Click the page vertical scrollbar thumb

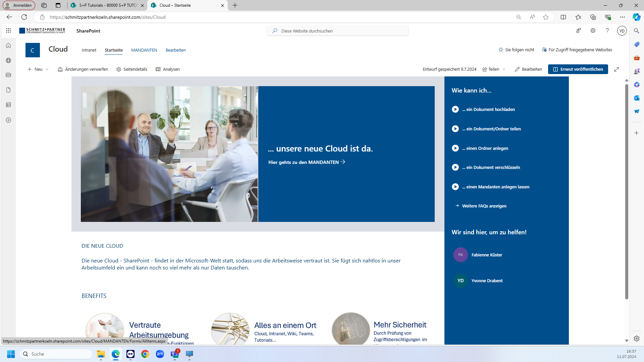626,191
